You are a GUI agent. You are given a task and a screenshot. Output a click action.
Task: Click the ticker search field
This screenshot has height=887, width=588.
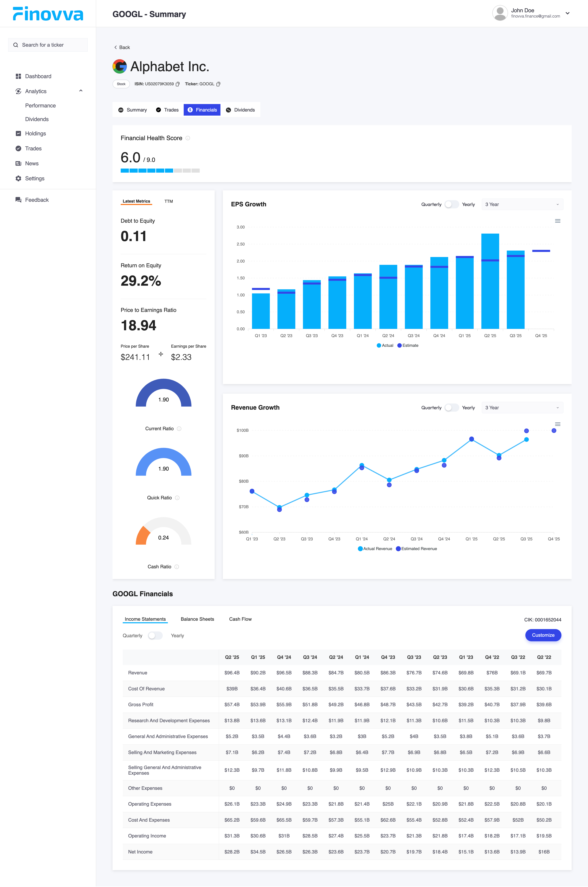(48, 45)
